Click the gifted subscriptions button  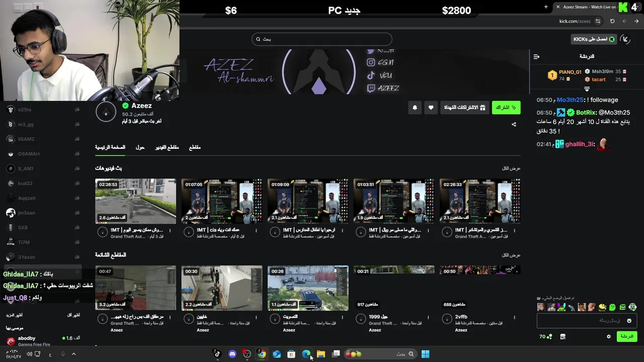464,107
